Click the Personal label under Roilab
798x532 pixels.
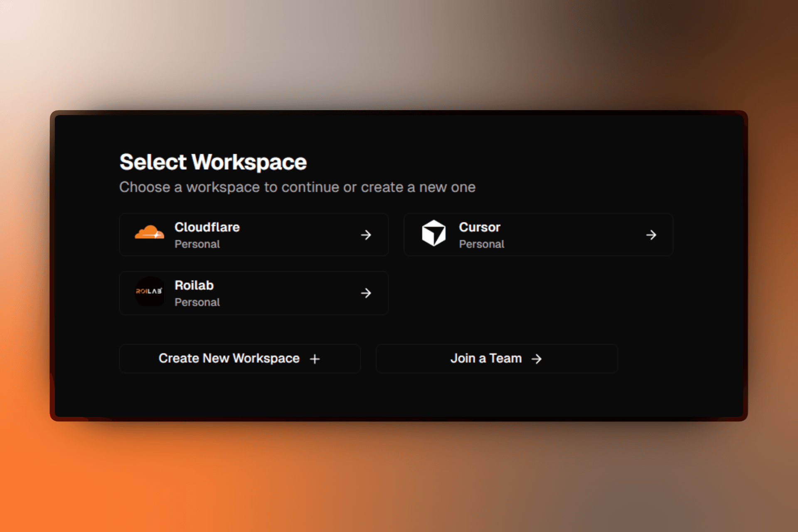(x=197, y=302)
